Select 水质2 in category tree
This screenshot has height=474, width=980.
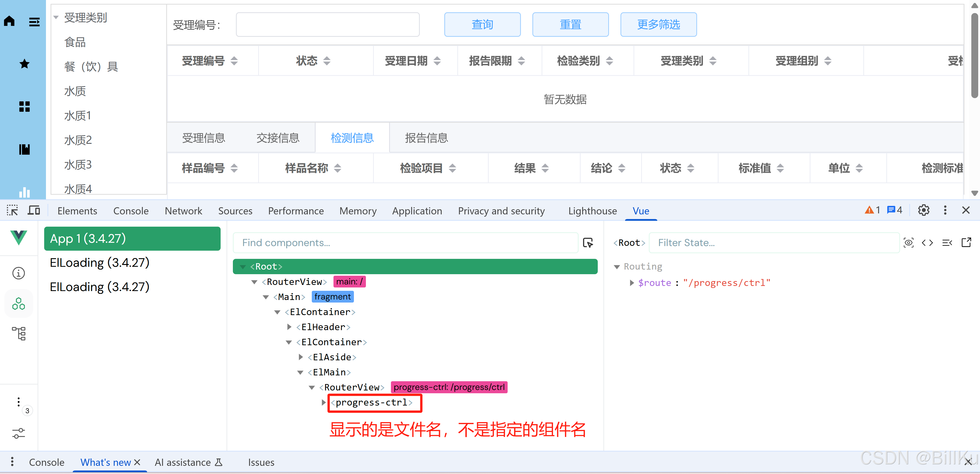pos(78,140)
